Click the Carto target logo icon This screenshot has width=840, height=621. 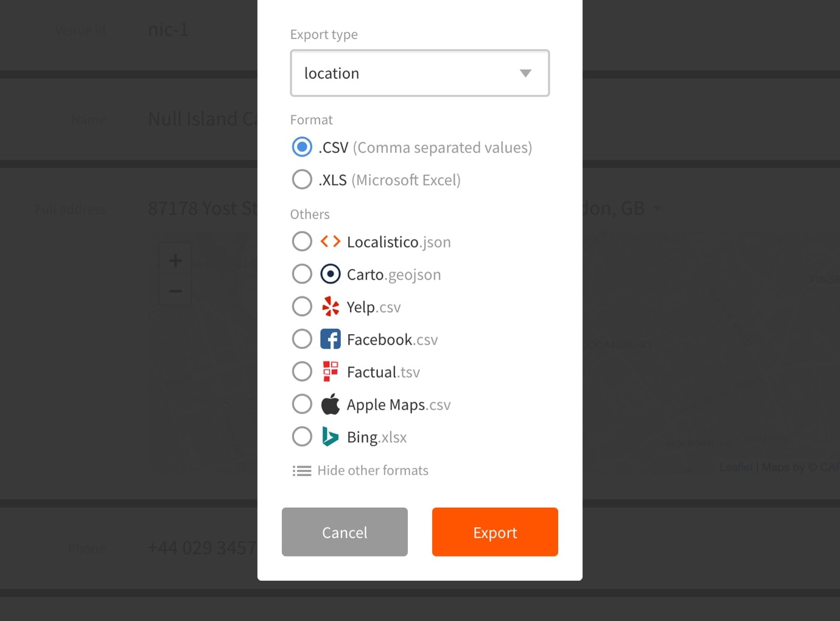pyautogui.click(x=331, y=275)
